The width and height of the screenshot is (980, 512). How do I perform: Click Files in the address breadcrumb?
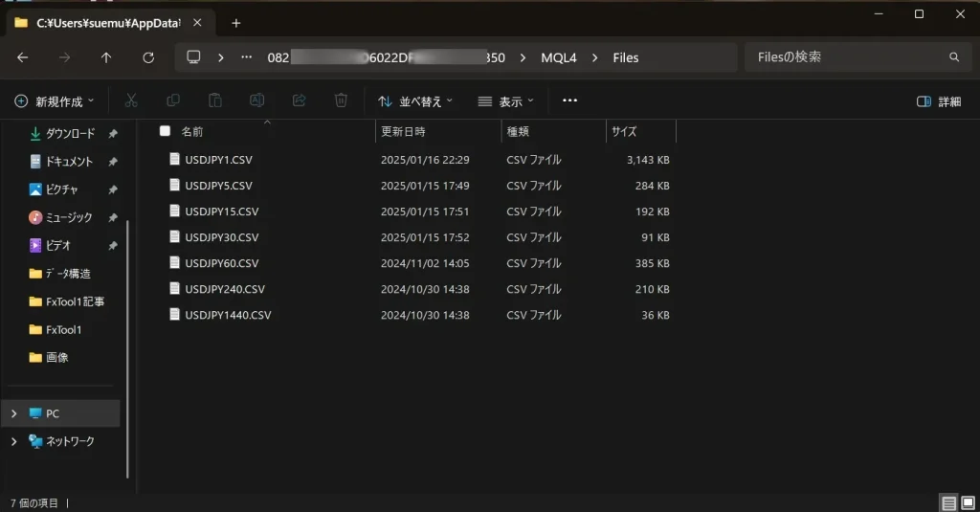tap(626, 57)
